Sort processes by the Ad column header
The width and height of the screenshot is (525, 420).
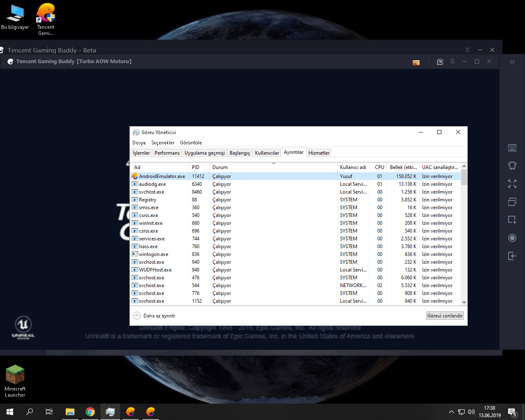[x=160, y=167]
